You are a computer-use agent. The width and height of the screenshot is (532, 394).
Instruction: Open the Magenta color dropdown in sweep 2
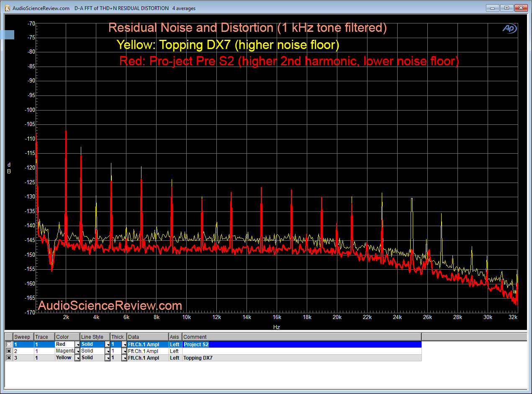(77, 351)
